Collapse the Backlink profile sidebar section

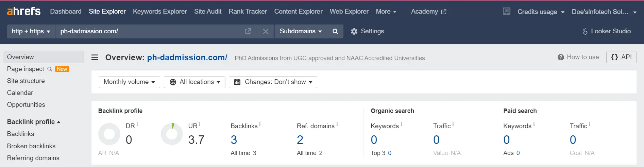point(34,122)
